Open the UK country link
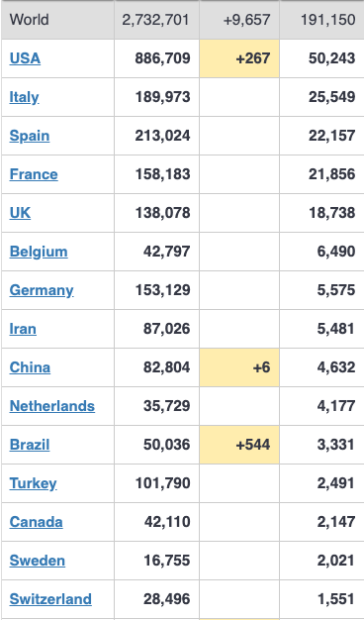The image size is (364, 620). 20,213
